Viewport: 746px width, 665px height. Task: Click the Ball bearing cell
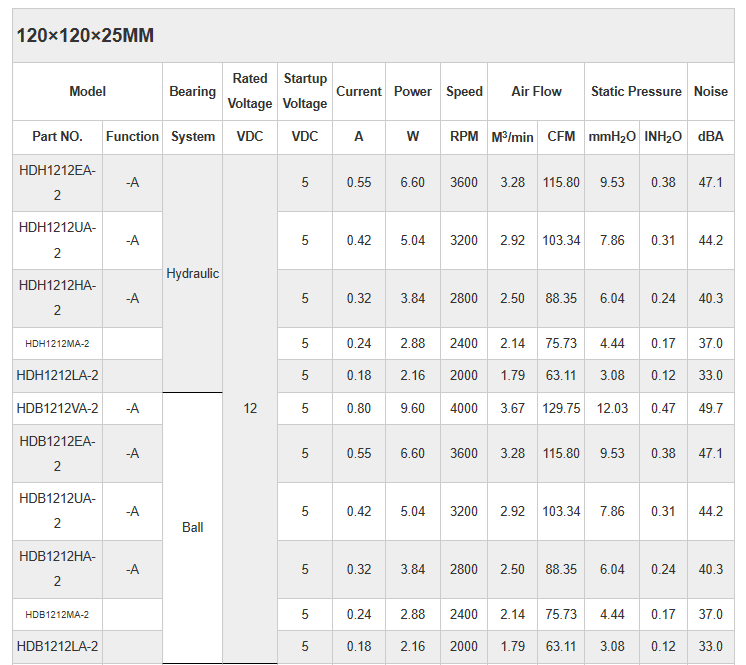[192, 527]
